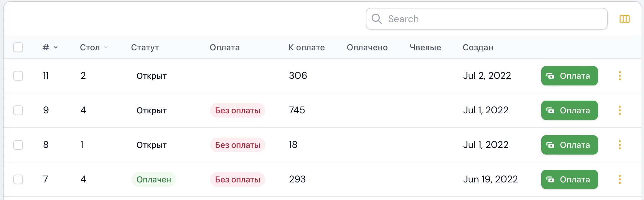
Task: Click the Оплачен status badge for order 7
Action: point(154,179)
